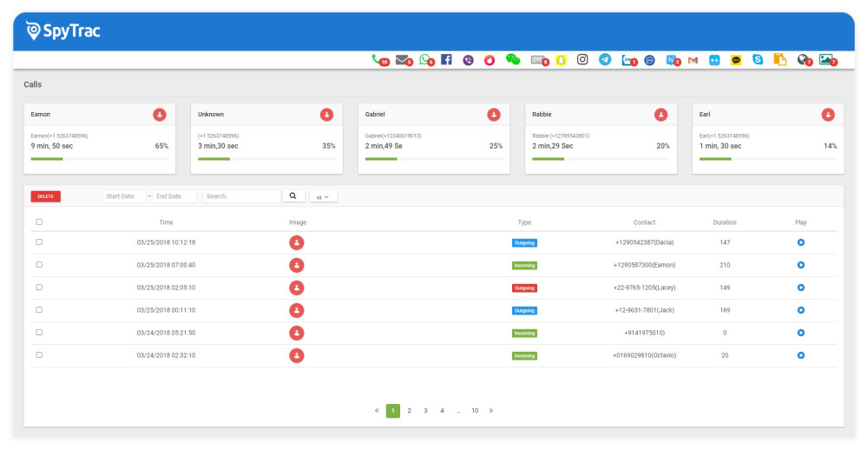Image resolution: width=868 pixels, height=450 pixels.
Task: Click the magnifier search button
Action: 293,197
